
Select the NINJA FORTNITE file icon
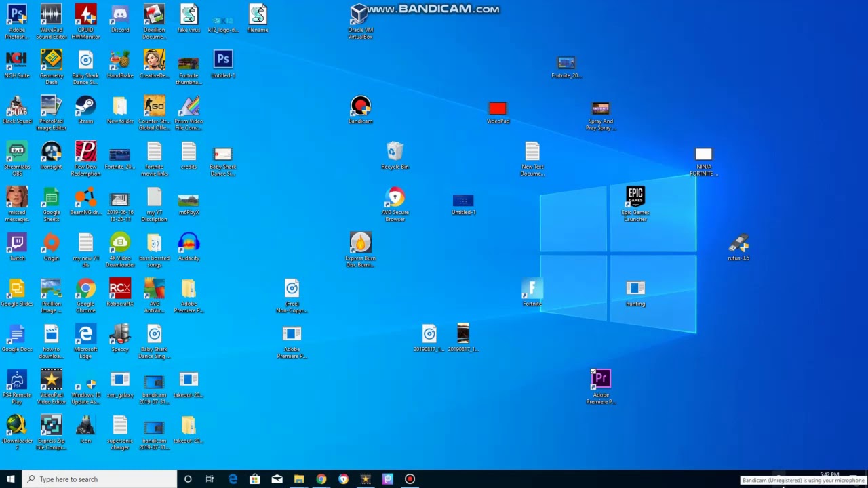pyautogui.click(x=704, y=161)
